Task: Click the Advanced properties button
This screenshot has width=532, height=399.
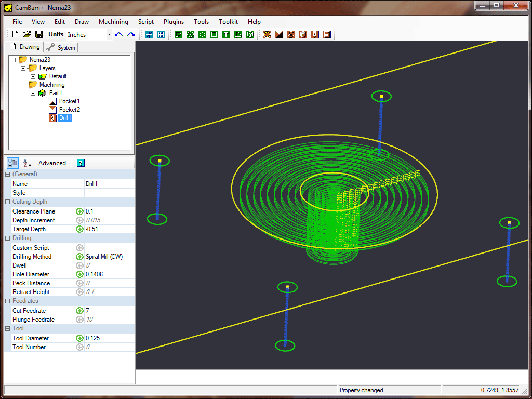Action: coord(52,163)
